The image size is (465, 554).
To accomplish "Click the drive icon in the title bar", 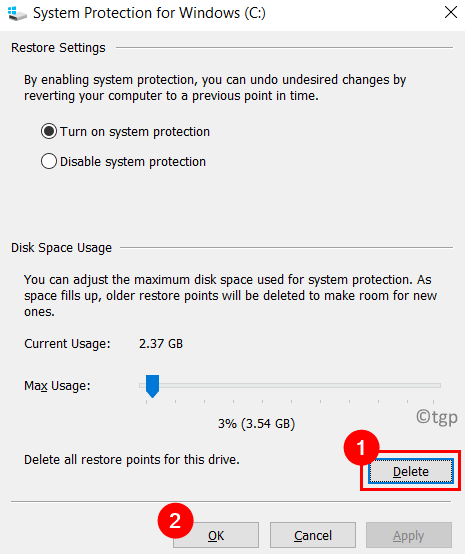I will click(17, 14).
